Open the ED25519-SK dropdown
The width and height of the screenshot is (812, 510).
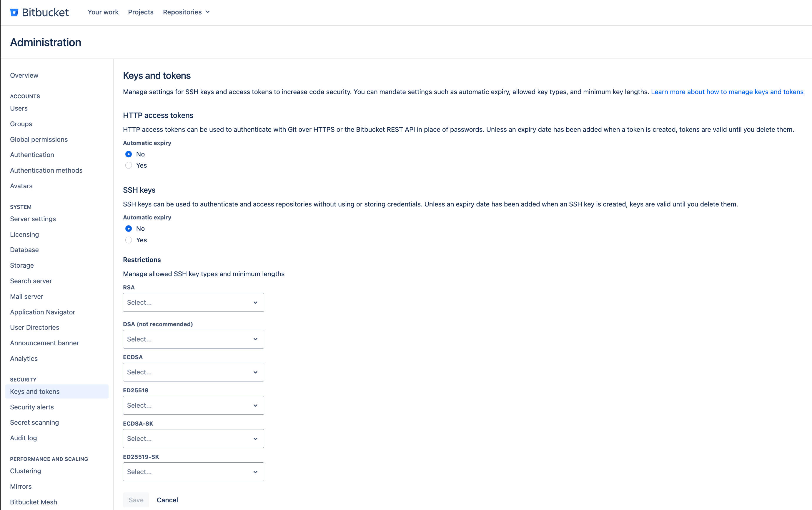click(x=193, y=471)
